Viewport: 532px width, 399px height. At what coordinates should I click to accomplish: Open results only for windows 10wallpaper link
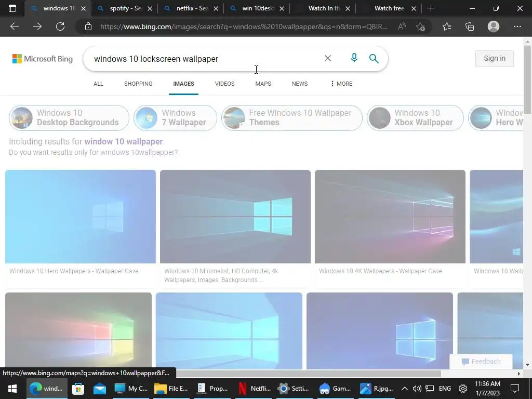(x=94, y=152)
